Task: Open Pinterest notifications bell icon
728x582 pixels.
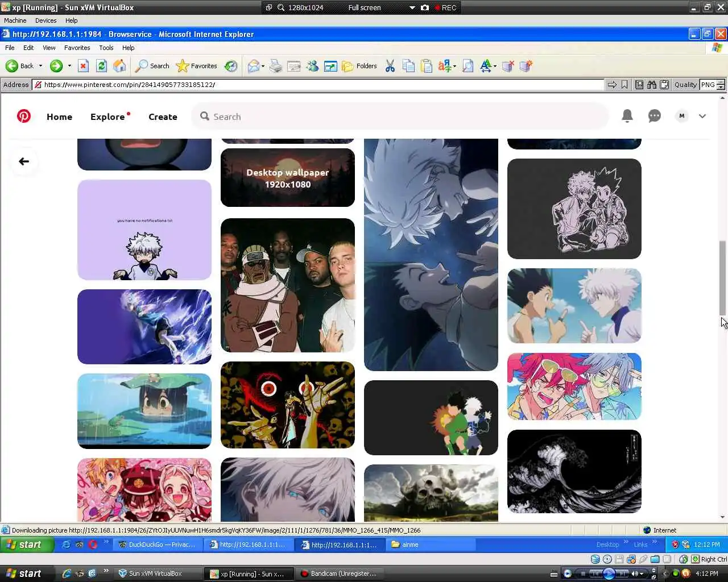Action: pyautogui.click(x=627, y=116)
